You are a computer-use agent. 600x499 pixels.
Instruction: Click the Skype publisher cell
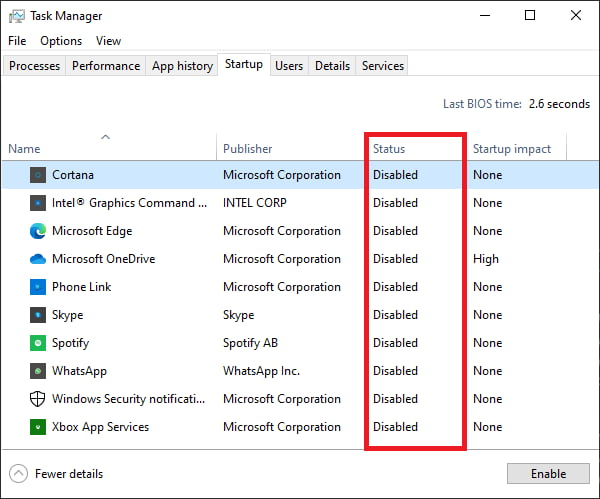coord(238,315)
